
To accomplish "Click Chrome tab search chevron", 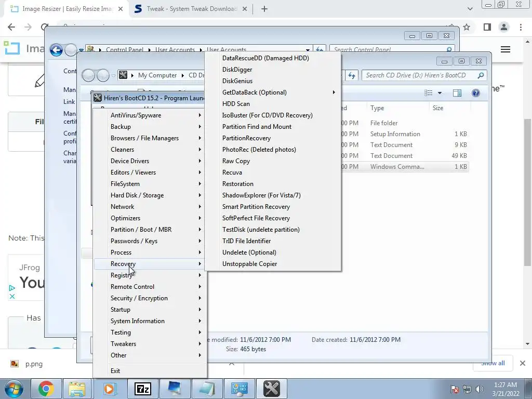I will point(470,9).
